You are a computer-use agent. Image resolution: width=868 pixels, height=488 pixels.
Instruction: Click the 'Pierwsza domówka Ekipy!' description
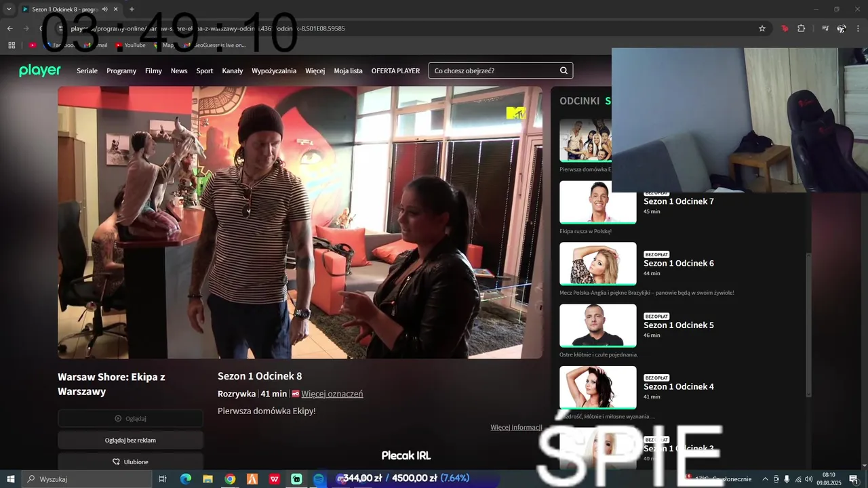click(x=267, y=411)
